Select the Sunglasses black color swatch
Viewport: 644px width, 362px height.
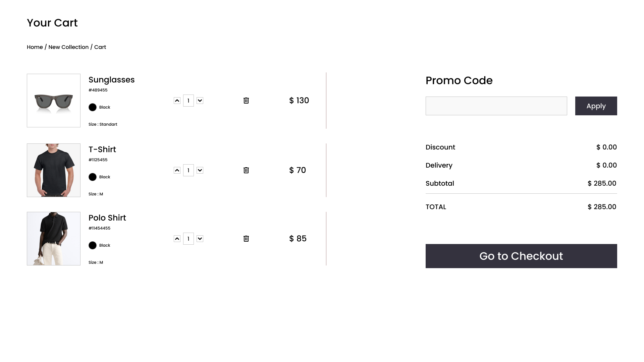click(x=93, y=107)
